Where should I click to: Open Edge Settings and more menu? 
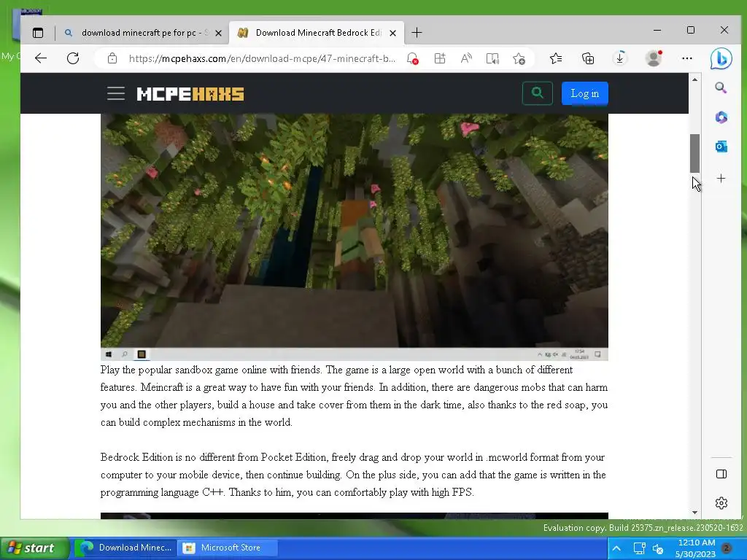coord(687,58)
